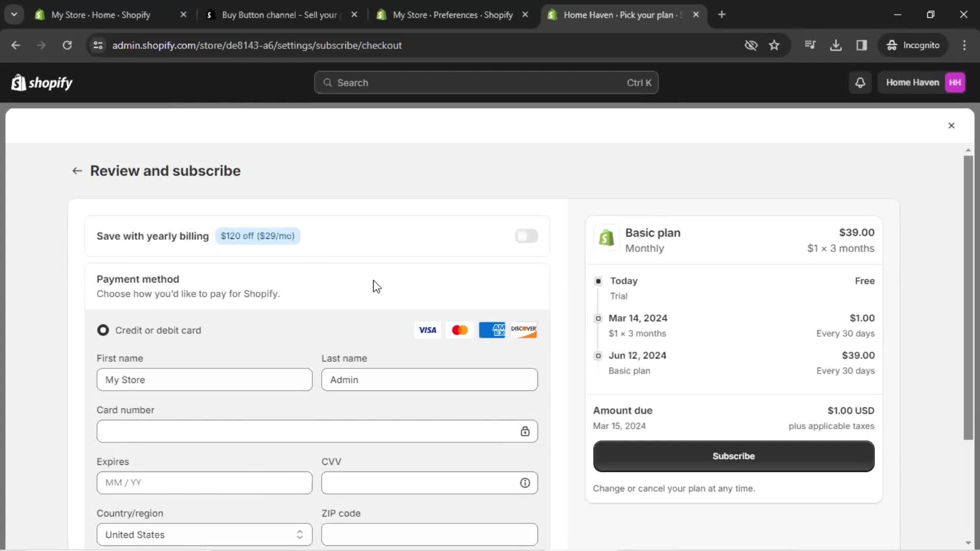
Task: Click the search bar icon
Action: 328,82
